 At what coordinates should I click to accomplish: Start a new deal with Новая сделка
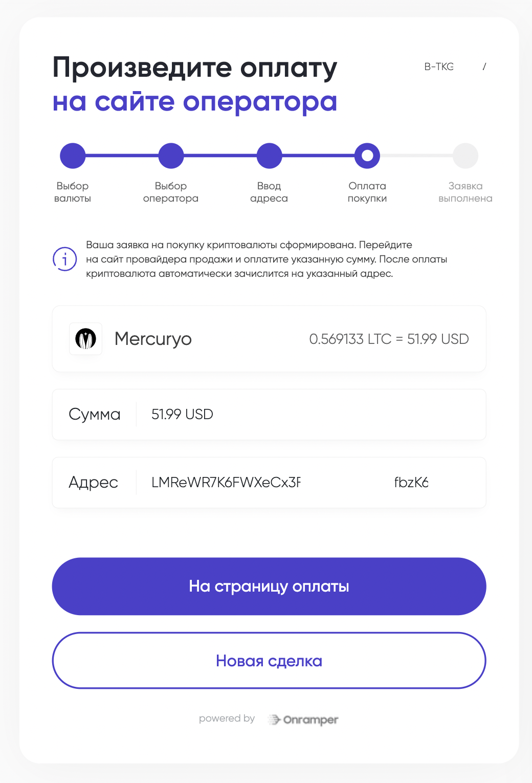269,661
